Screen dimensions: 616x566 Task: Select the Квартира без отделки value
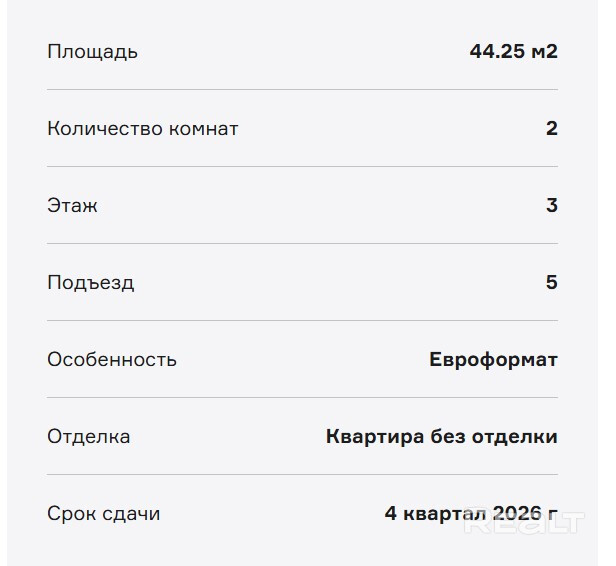(441, 436)
